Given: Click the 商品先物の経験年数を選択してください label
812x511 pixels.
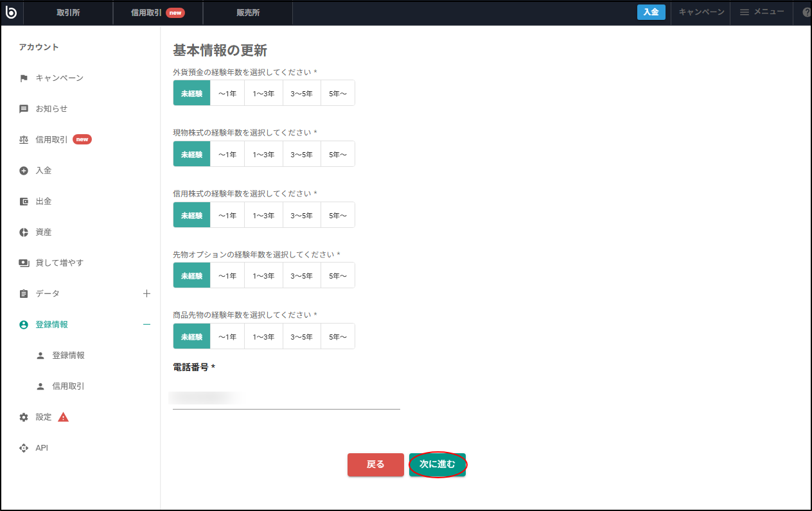Looking at the screenshot, I should (245, 315).
